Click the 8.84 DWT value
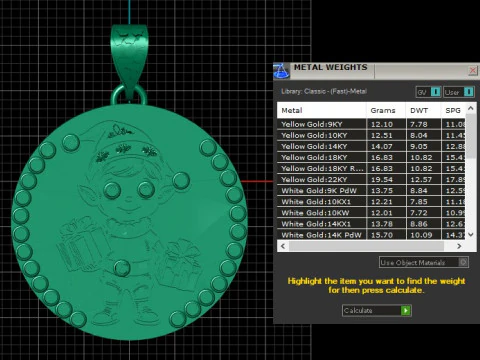Image resolution: width=480 pixels, height=360 pixels. pos(419,191)
